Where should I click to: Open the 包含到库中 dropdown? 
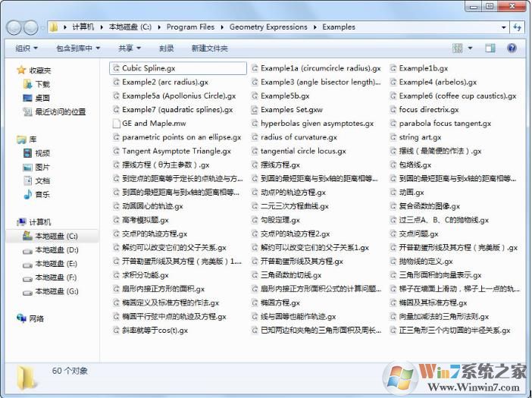[x=78, y=49]
